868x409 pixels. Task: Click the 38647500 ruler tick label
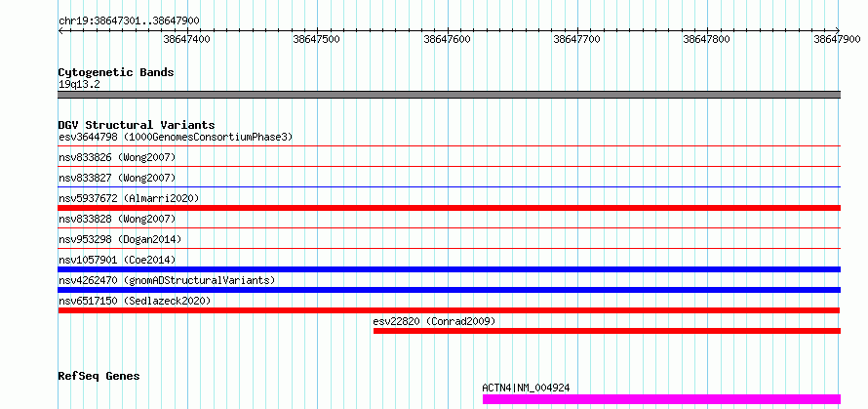(x=317, y=39)
